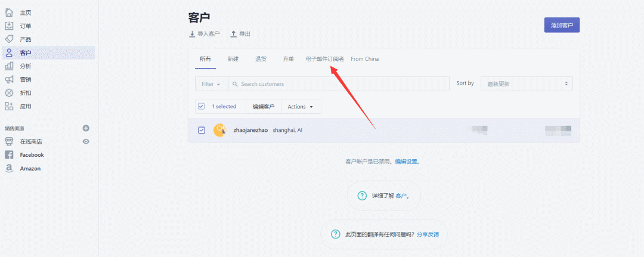Viewport: 644px width, 257px height.
Task: View online store with eye icon
Action: [x=86, y=141]
